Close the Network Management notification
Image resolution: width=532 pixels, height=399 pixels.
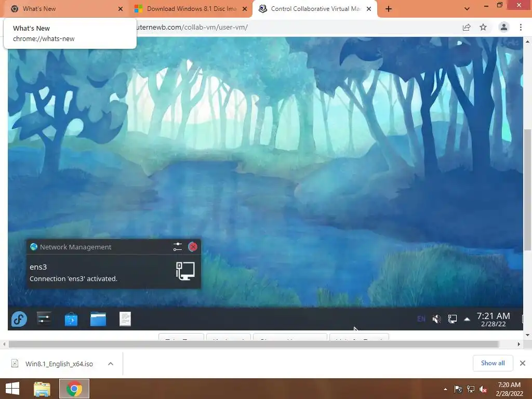click(193, 247)
